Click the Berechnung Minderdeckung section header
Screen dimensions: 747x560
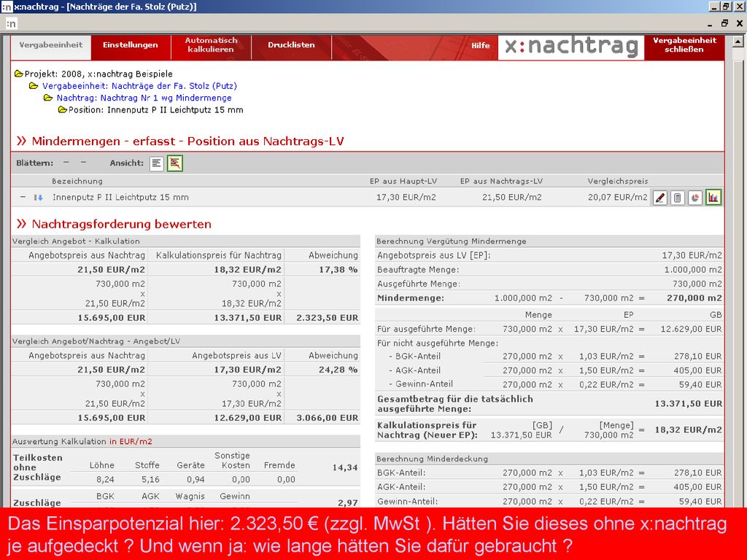pos(549,459)
